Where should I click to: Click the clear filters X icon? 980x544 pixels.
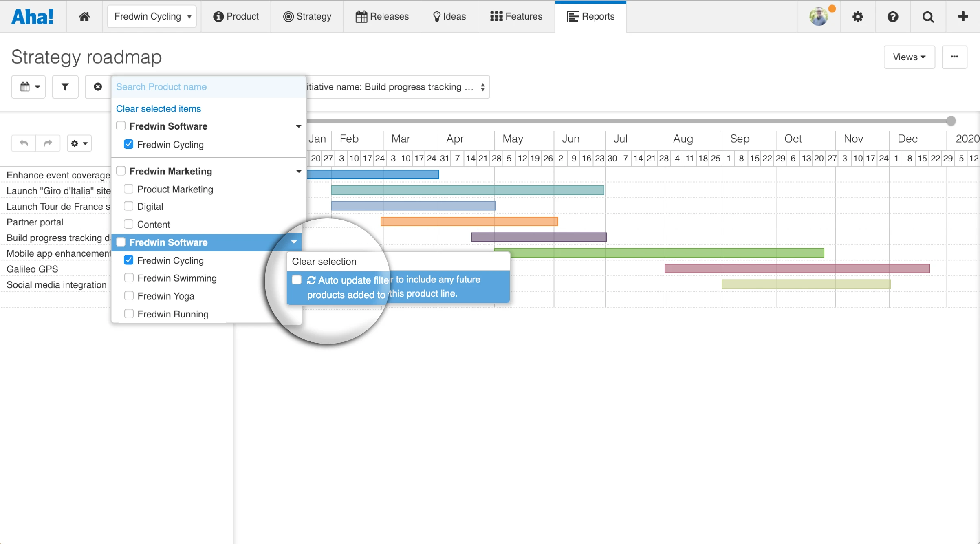click(98, 87)
